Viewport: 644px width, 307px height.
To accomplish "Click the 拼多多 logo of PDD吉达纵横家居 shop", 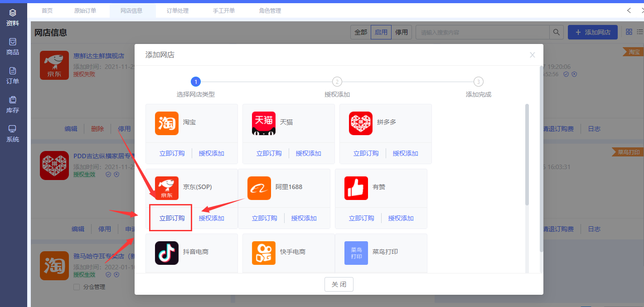I will point(54,166).
